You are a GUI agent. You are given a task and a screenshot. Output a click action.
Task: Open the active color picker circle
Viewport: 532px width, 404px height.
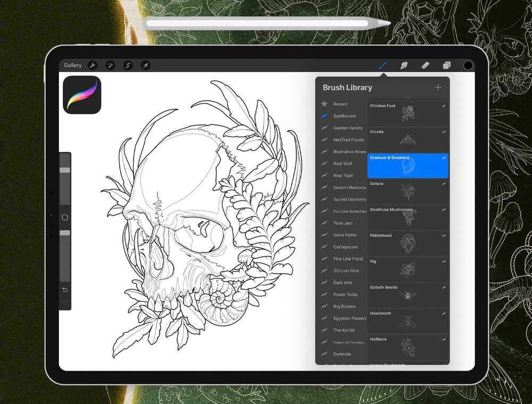(468, 65)
